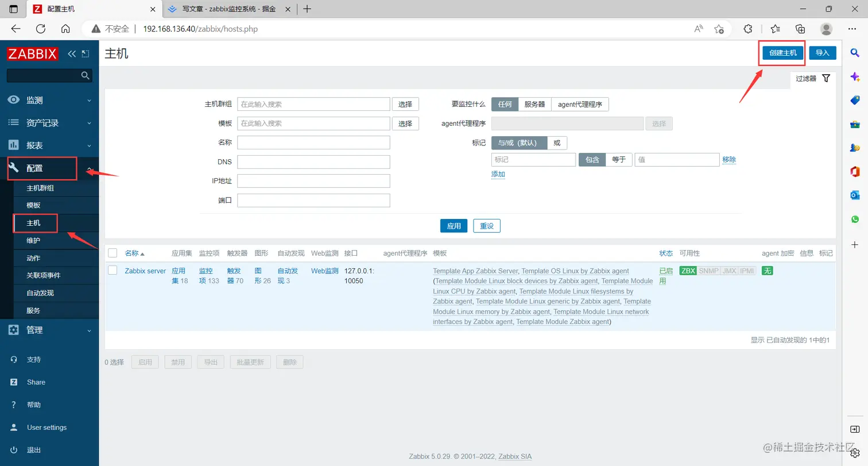The height and width of the screenshot is (466, 868).
Task: Click the 创建主机 button
Action: [783, 53]
